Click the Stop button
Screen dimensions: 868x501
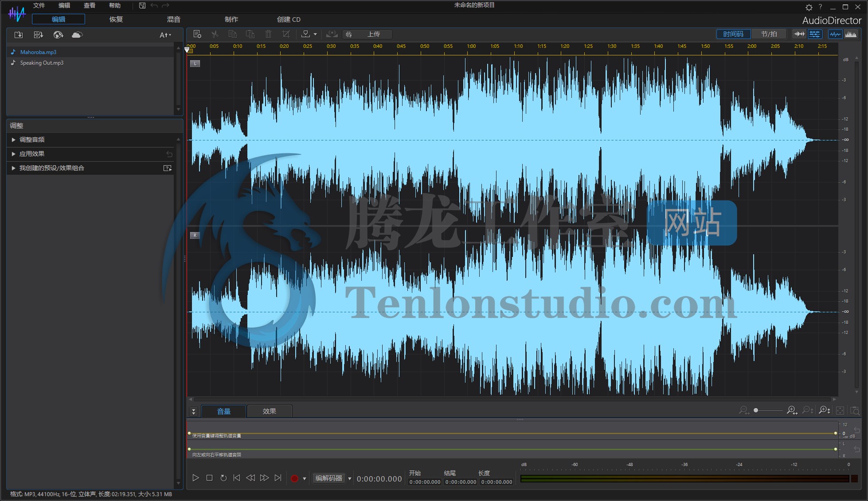click(210, 478)
